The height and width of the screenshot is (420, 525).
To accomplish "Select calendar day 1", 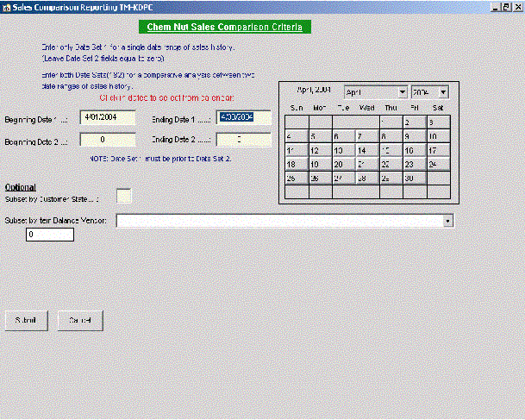I will coord(391,122).
